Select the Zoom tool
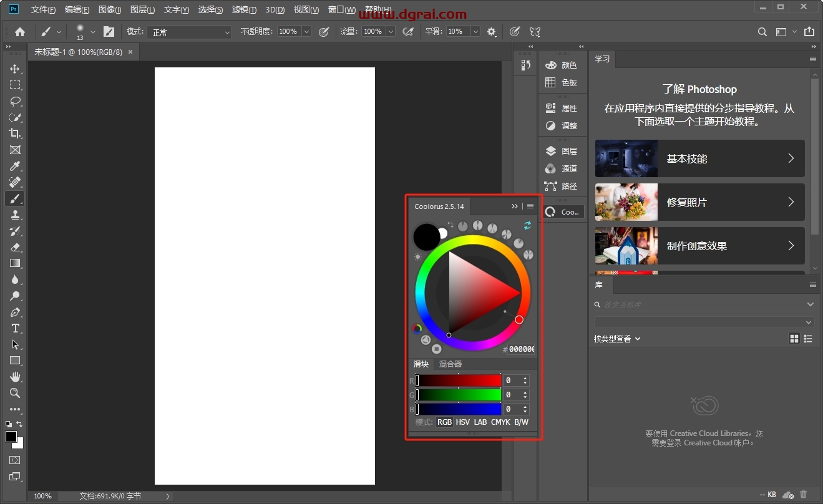Image resolution: width=823 pixels, height=504 pixels. (x=15, y=393)
